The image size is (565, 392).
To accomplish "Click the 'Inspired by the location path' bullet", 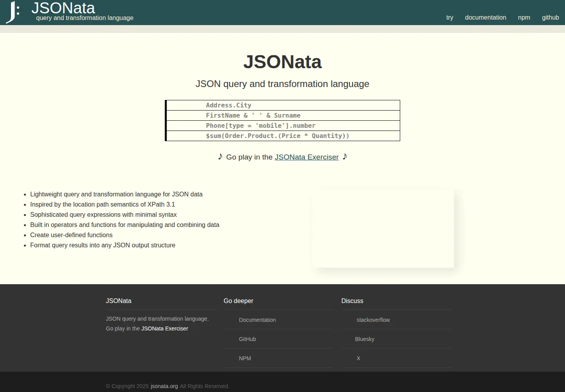I will coord(102,204).
